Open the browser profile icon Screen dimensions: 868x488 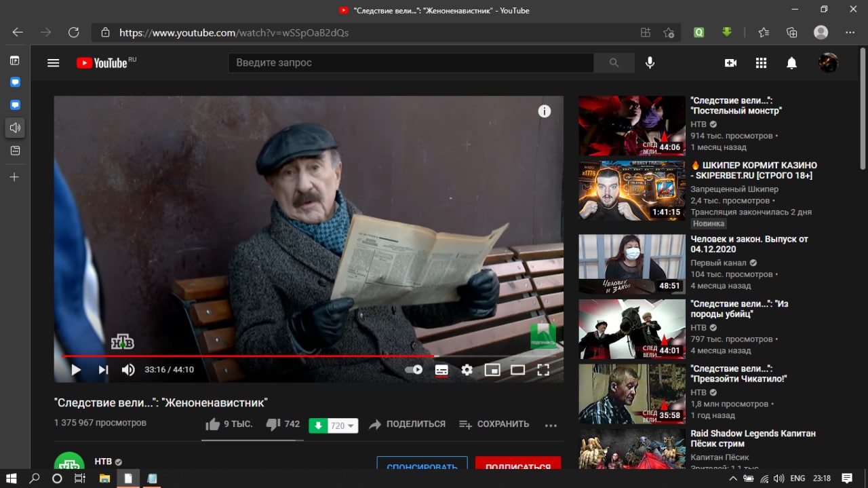click(x=821, y=32)
